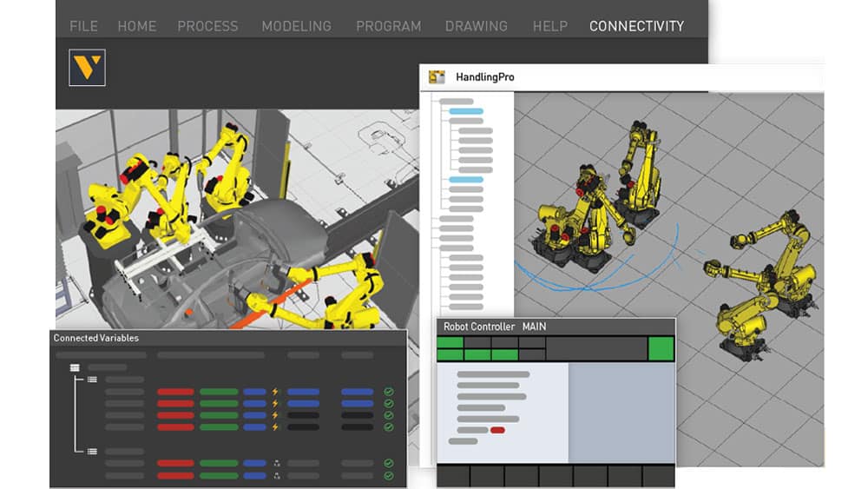Select the MODELING tab
868x489 pixels.
297,26
